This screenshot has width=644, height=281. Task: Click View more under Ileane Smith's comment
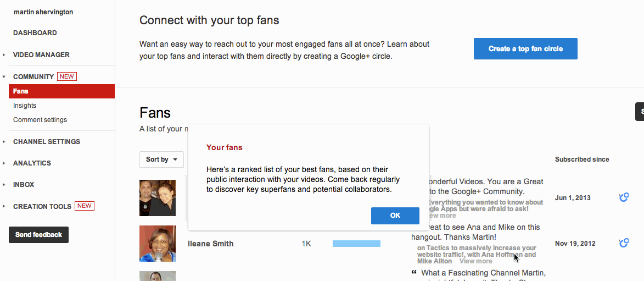(x=475, y=261)
